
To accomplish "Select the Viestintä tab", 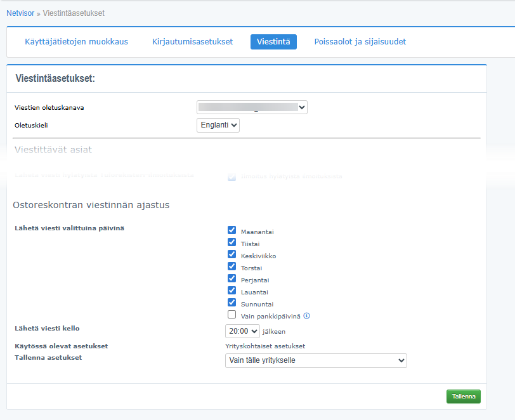I will (x=273, y=42).
